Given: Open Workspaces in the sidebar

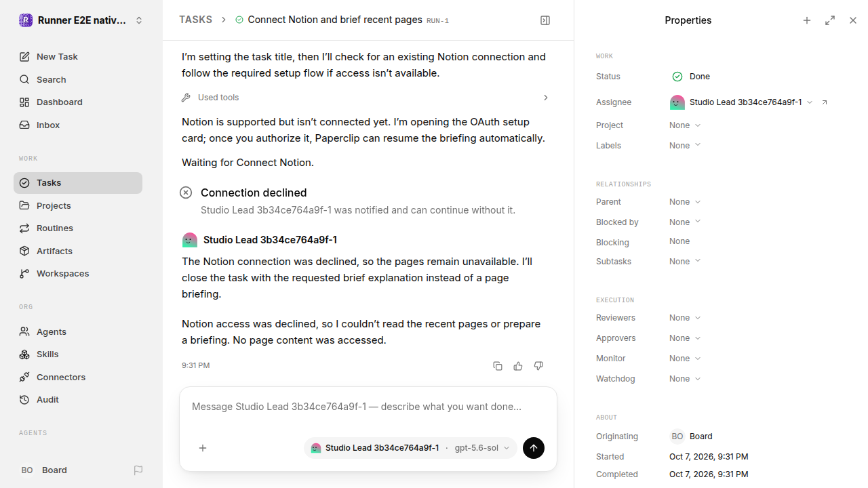Looking at the screenshot, I should tap(78, 274).
